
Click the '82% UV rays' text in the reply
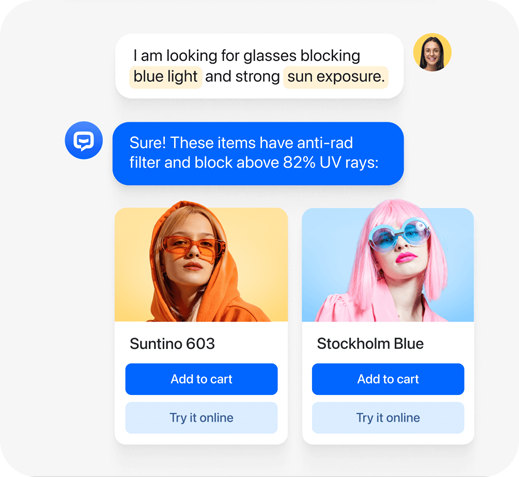[x=331, y=163]
